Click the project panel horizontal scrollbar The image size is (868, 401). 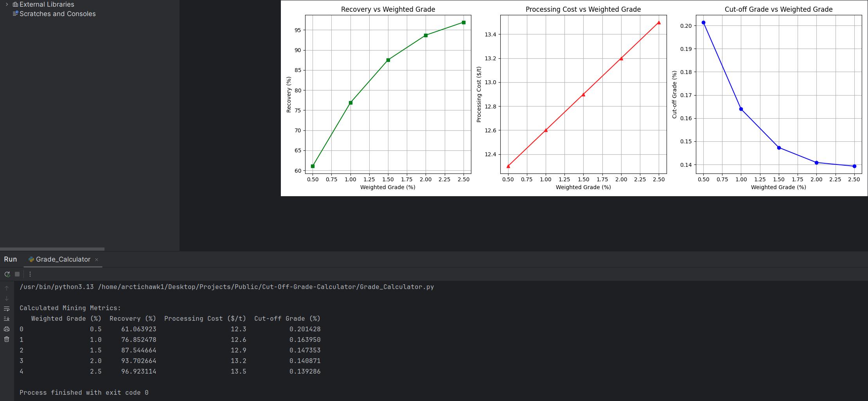point(52,249)
